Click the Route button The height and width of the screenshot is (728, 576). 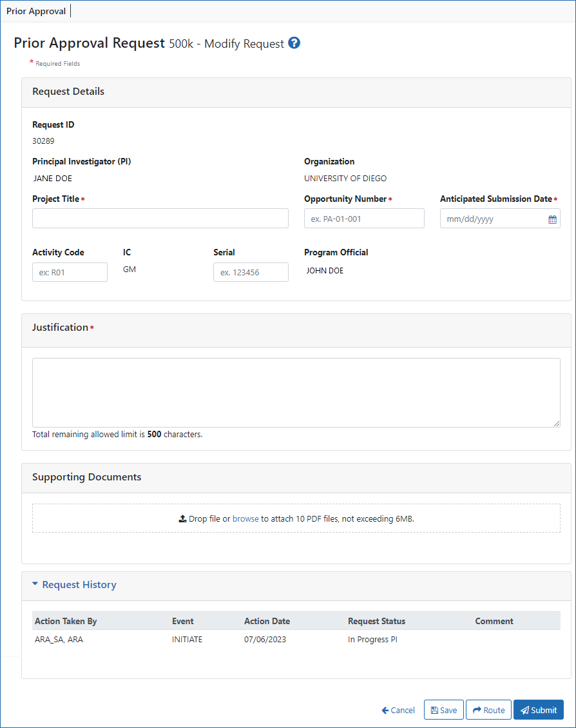tap(488, 710)
